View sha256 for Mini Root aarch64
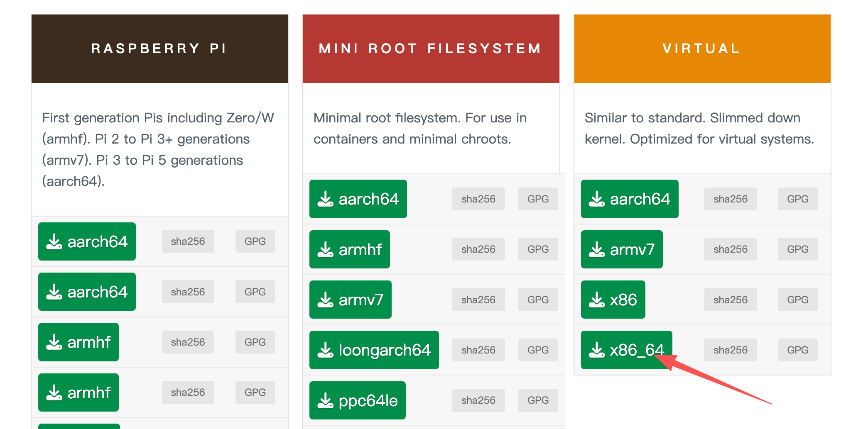The image size is (868, 429). [x=478, y=199]
